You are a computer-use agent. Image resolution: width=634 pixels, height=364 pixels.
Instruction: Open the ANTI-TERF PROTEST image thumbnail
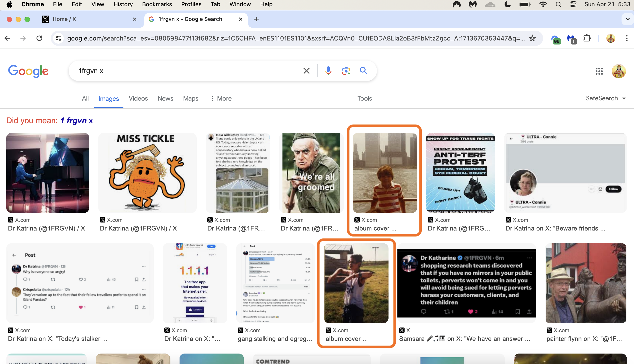(x=460, y=173)
